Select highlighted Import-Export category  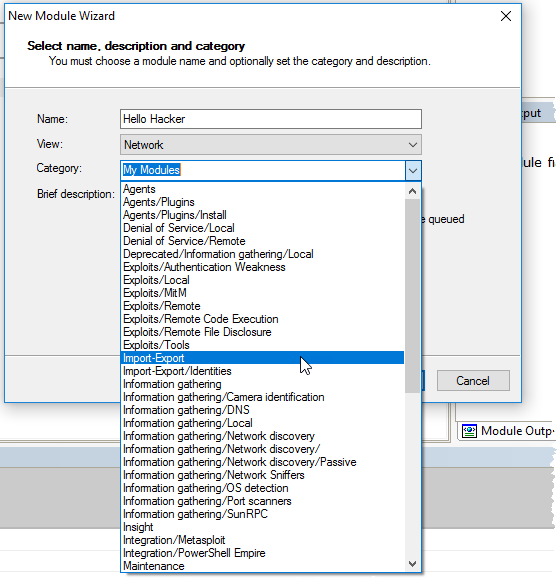point(263,358)
